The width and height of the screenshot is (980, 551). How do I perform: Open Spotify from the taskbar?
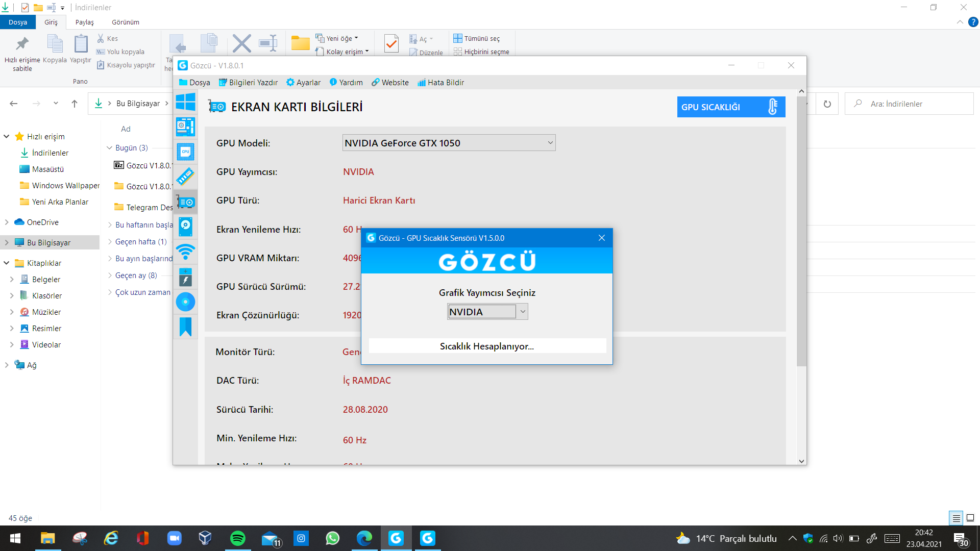tap(238, 538)
